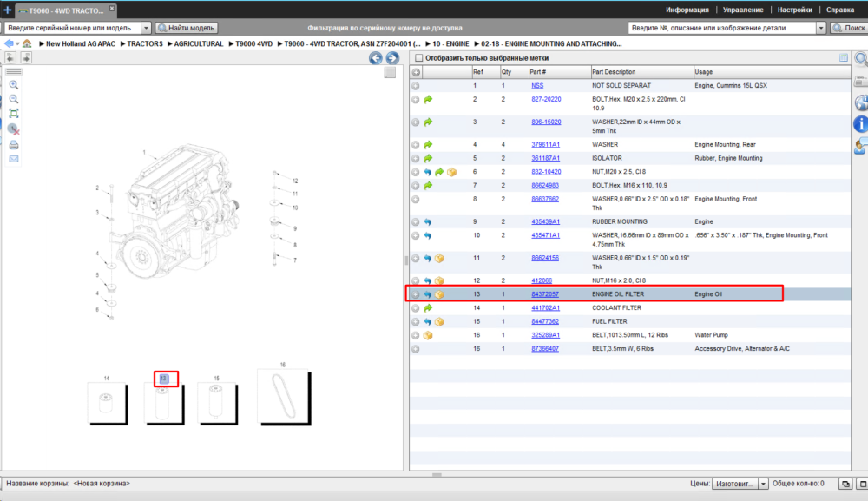868x501 pixels.
Task: Click the fit-to-window diagram icon
Action: 14,114
